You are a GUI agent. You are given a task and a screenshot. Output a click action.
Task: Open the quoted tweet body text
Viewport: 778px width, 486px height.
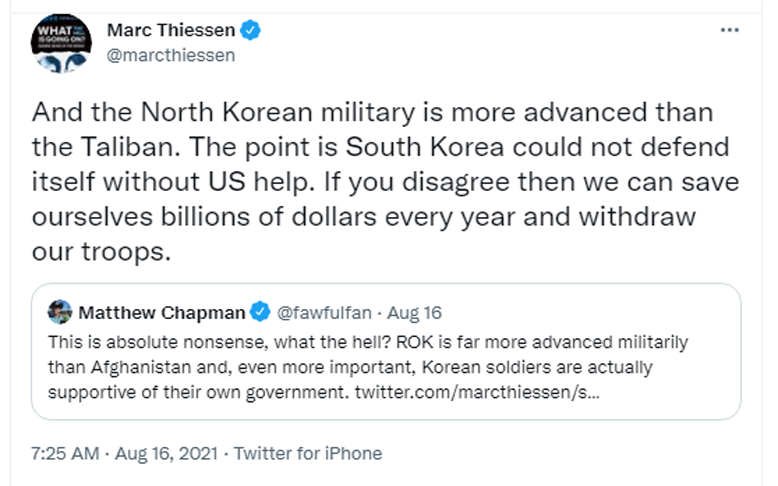(368, 367)
